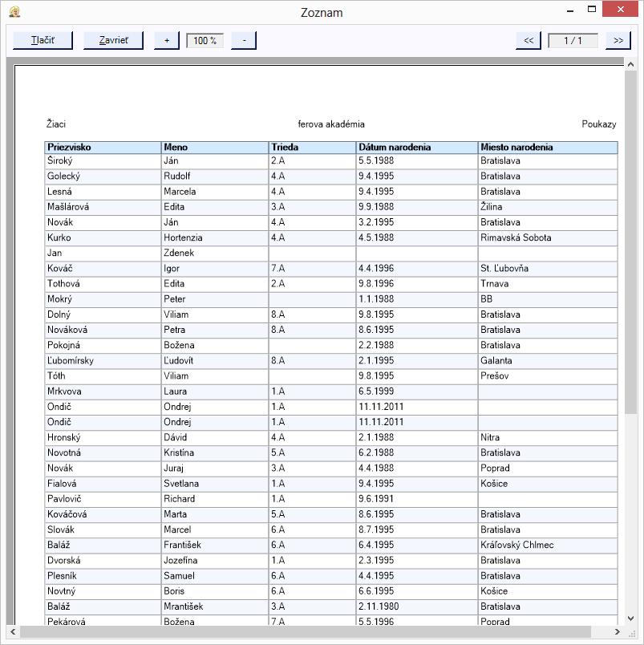Screen dimensions: 644x645
Task: Click the 2.11.1980 birth date cell
Action: pos(417,606)
